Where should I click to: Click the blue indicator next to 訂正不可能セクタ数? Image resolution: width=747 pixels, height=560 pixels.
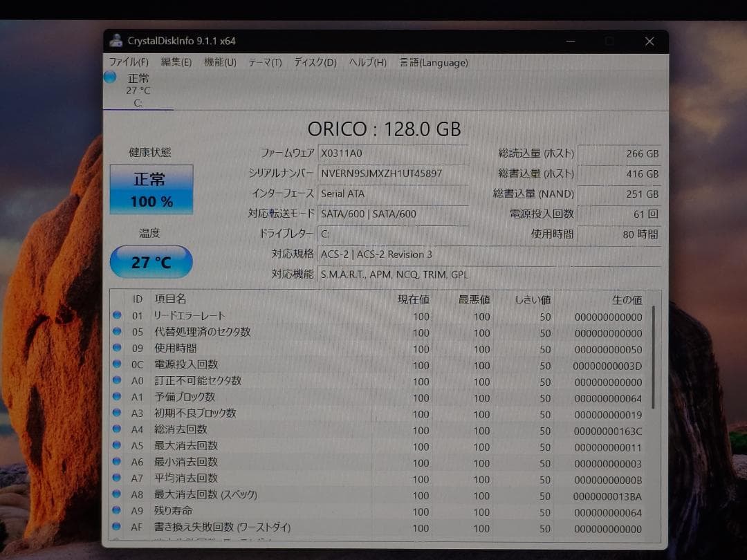pyautogui.click(x=116, y=381)
